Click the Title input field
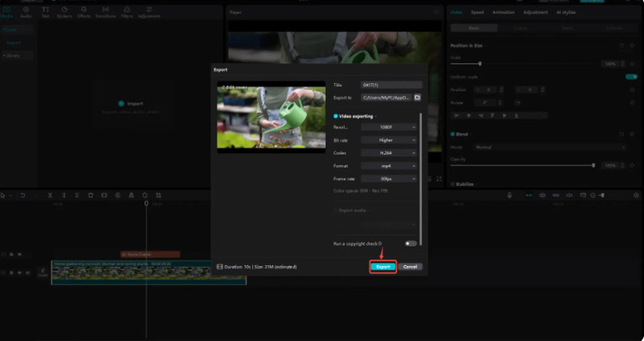Image resolution: width=644 pixels, height=341 pixels. 391,85
